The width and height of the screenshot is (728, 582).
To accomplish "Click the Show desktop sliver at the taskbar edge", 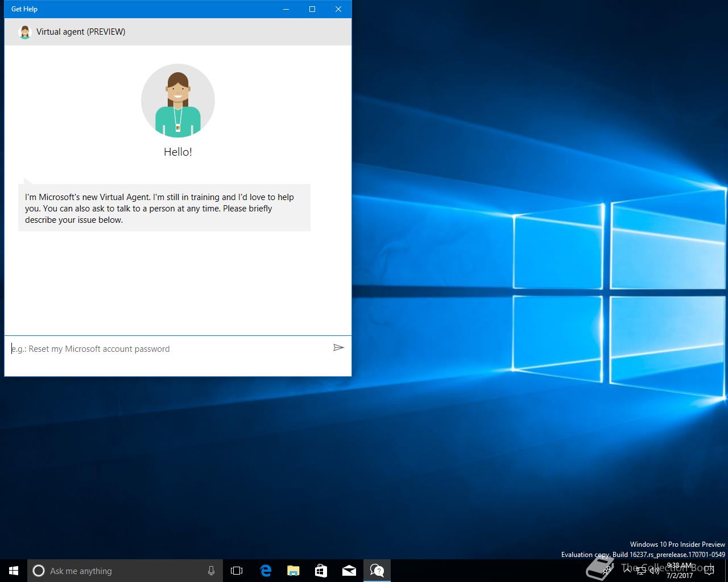I will click(x=726, y=571).
